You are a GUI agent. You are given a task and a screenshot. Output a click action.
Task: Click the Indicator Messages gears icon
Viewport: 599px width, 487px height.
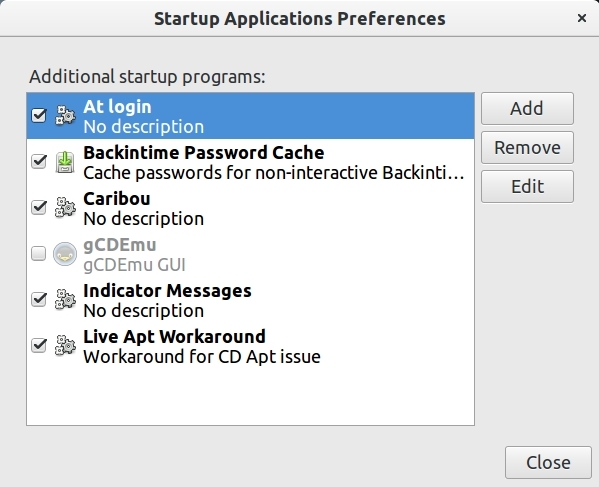point(65,299)
